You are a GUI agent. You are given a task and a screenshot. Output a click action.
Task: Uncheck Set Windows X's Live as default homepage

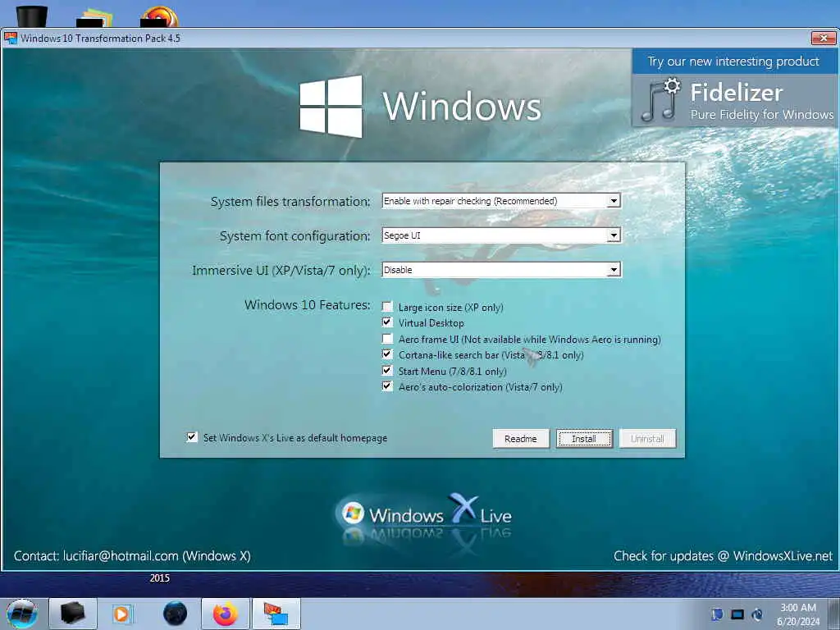[x=192, y=437]
